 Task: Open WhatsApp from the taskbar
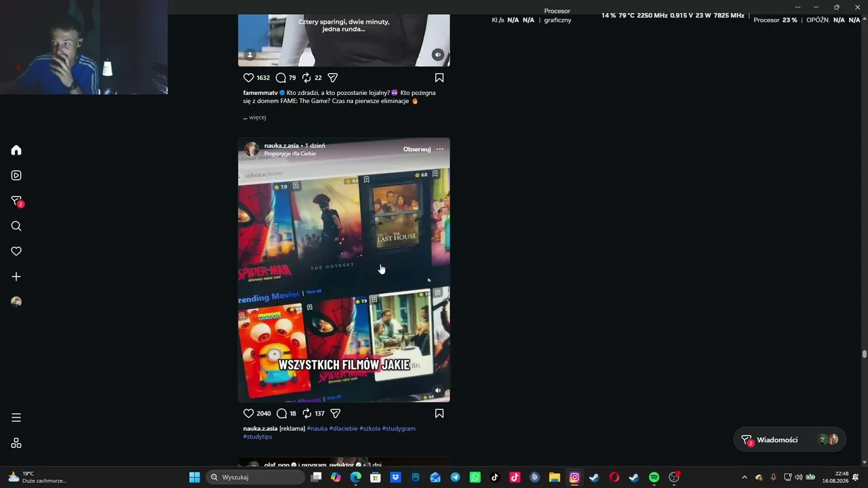pos(475,477)
